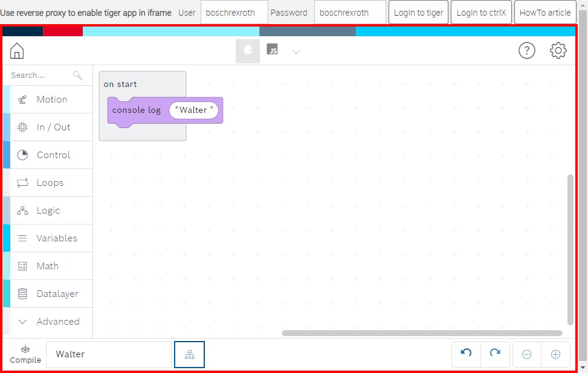Click the hierarchy diagram button

[189, 354]
